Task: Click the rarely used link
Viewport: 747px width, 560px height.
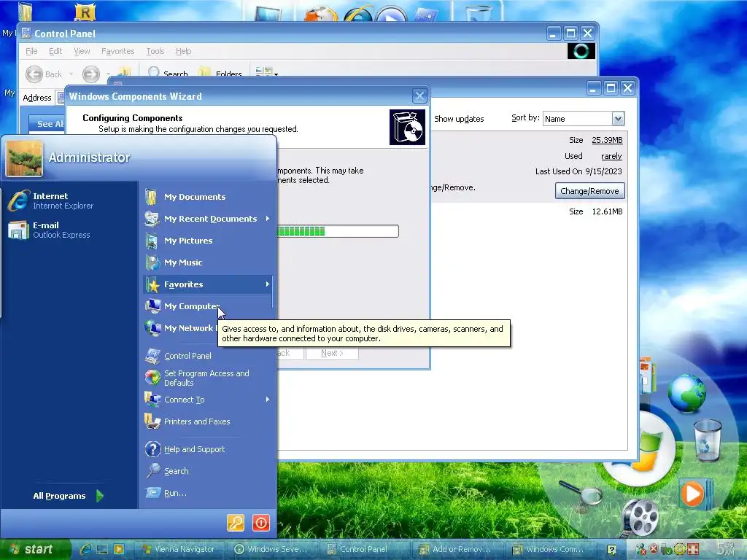Action: pyautogui.click(x=611, y=156)
